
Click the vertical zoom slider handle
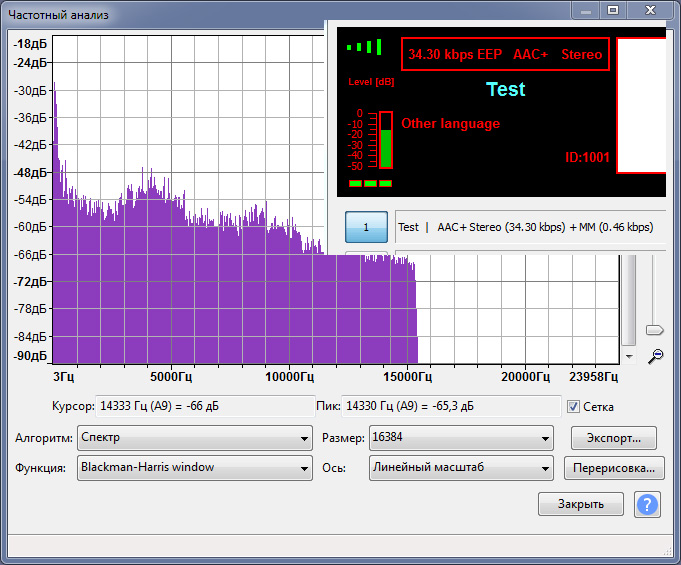tap(655, 330)
